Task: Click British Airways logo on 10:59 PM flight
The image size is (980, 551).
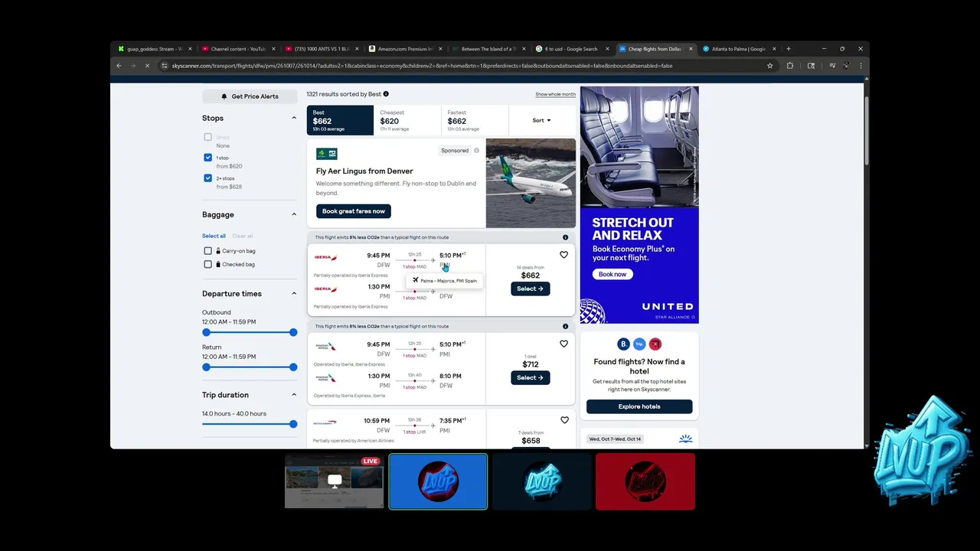Action: 325,422
